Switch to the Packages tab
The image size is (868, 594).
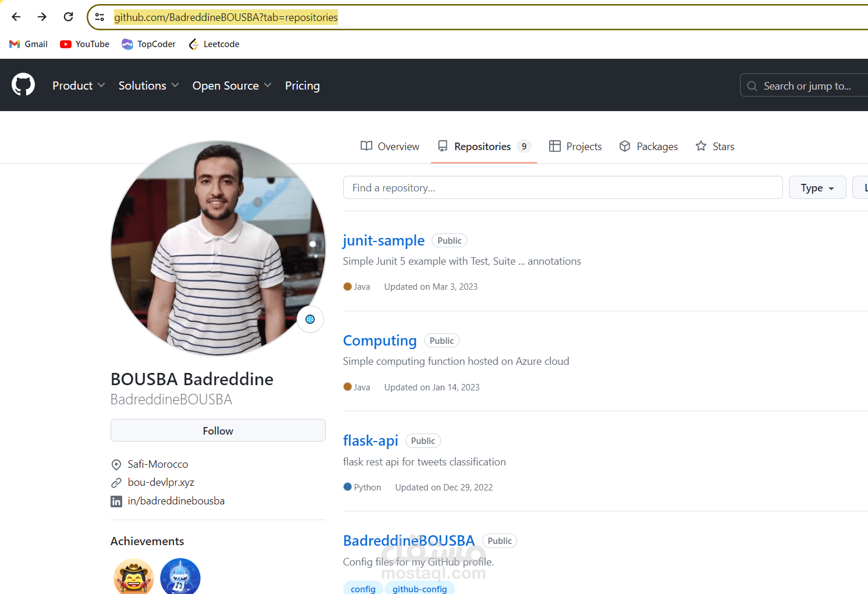649,146
